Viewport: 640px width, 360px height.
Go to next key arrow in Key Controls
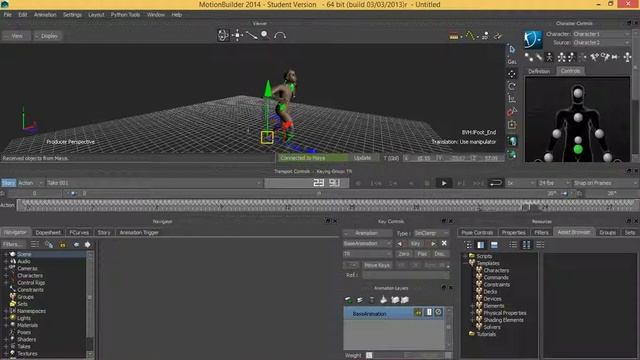tap(433, 244)
